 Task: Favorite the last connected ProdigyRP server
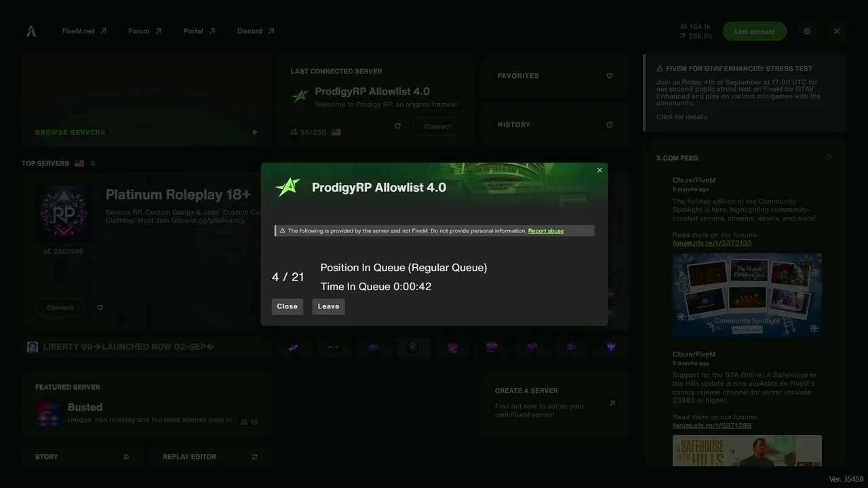point(397,126)
